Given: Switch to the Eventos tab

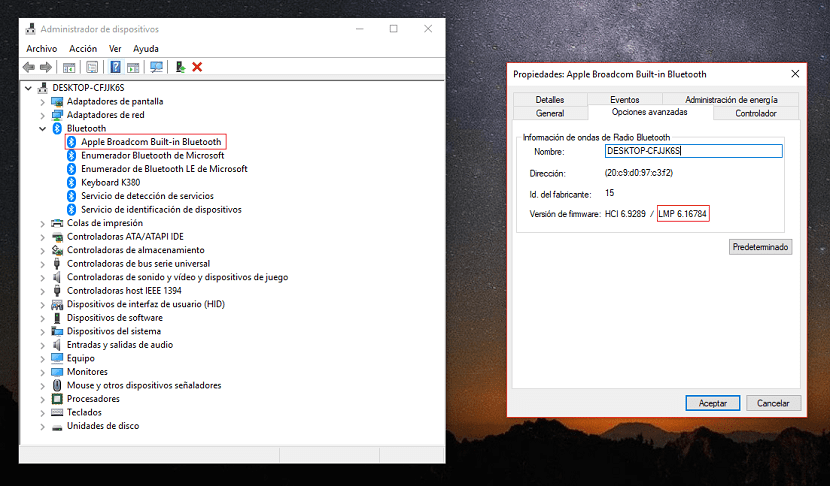Looking at the screenshot, I should [x=625, y=100].
